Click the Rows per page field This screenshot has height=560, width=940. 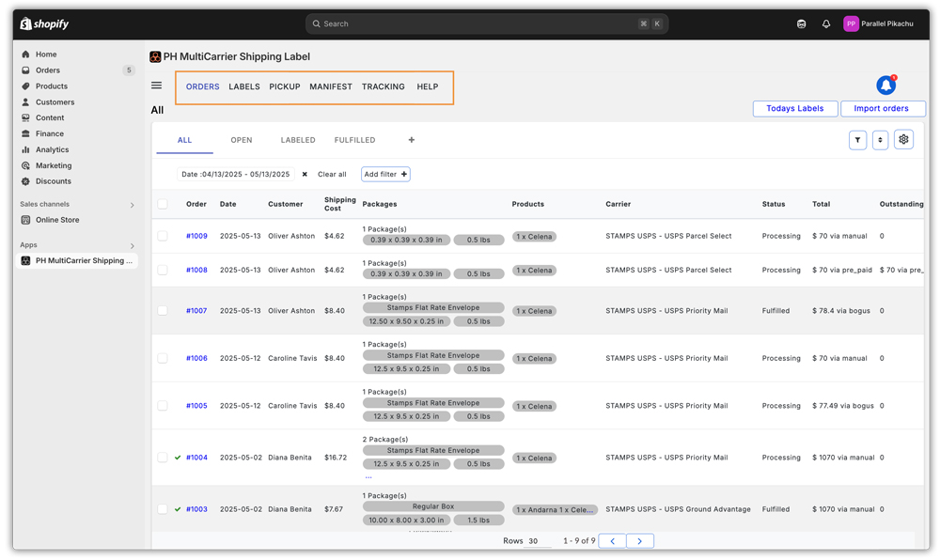tap(539, 541)
